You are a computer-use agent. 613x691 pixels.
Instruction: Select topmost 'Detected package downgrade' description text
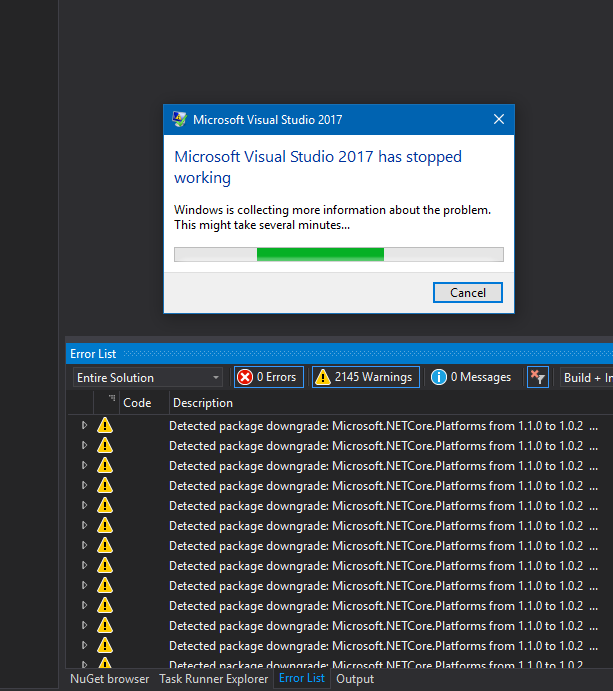coord(383,426)
